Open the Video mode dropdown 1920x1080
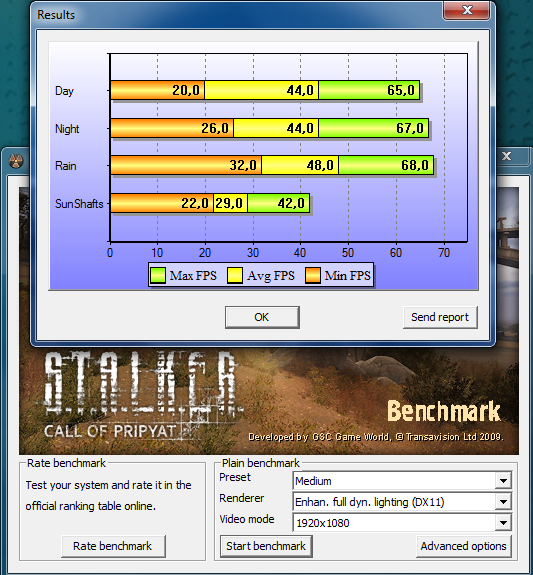This screenshot has width=533, height=575. click(x=402, y=523)
